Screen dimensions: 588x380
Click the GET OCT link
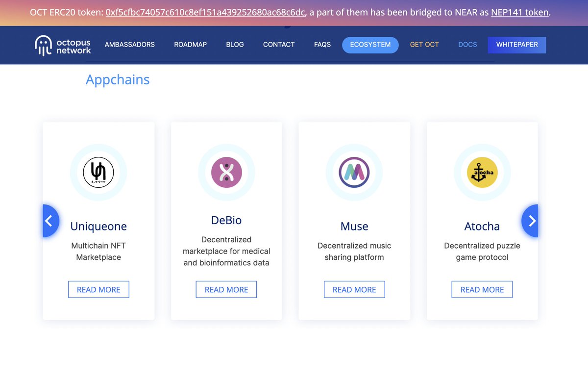(x=424, y=45)
